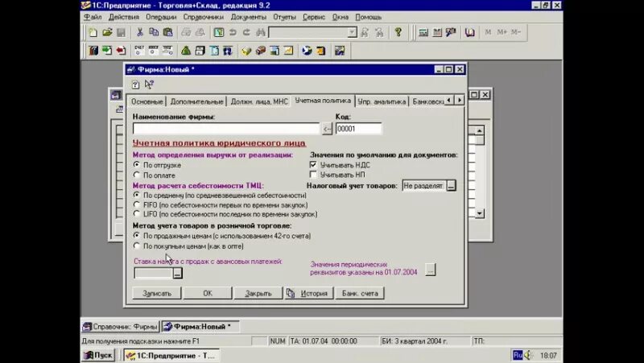Click the red arrow document icon
Viewport: 644px width, 363px height.
121,51
